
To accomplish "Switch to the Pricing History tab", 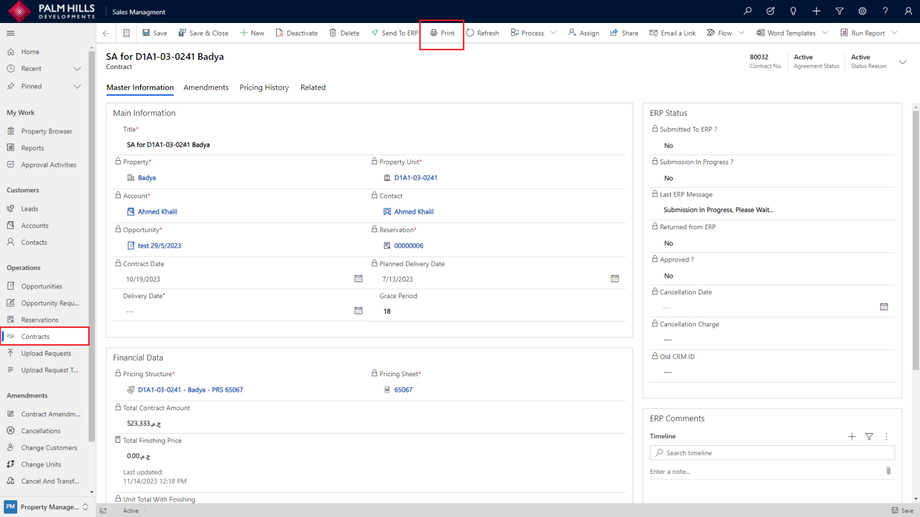I will pyautogui.click(x=264, y=88).
